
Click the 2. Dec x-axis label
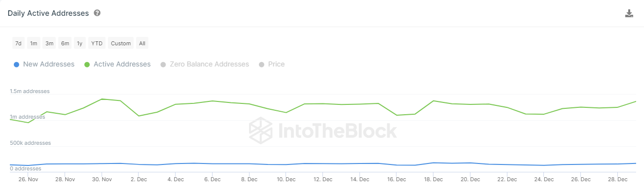pyautogui.click(x=139, y=180)
